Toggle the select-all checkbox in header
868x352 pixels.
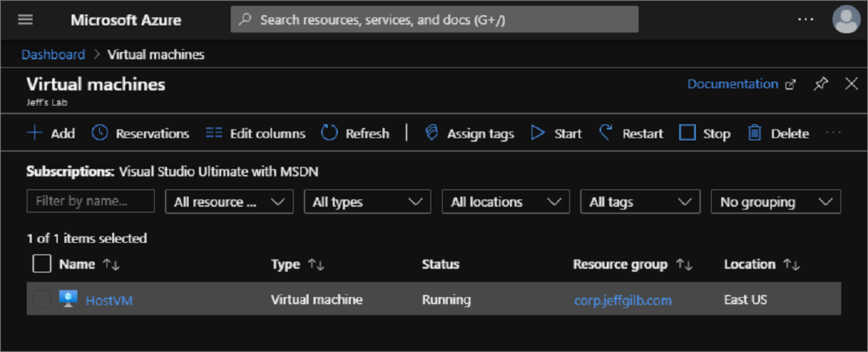coord(42,264)
